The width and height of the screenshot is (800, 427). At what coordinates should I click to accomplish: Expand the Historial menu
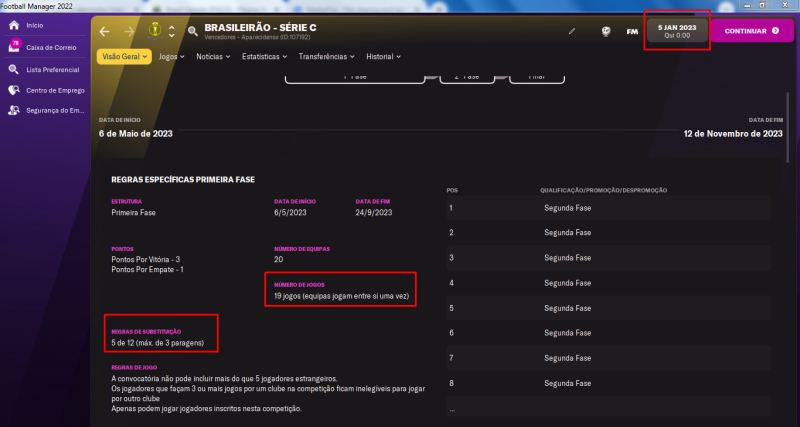383,57
